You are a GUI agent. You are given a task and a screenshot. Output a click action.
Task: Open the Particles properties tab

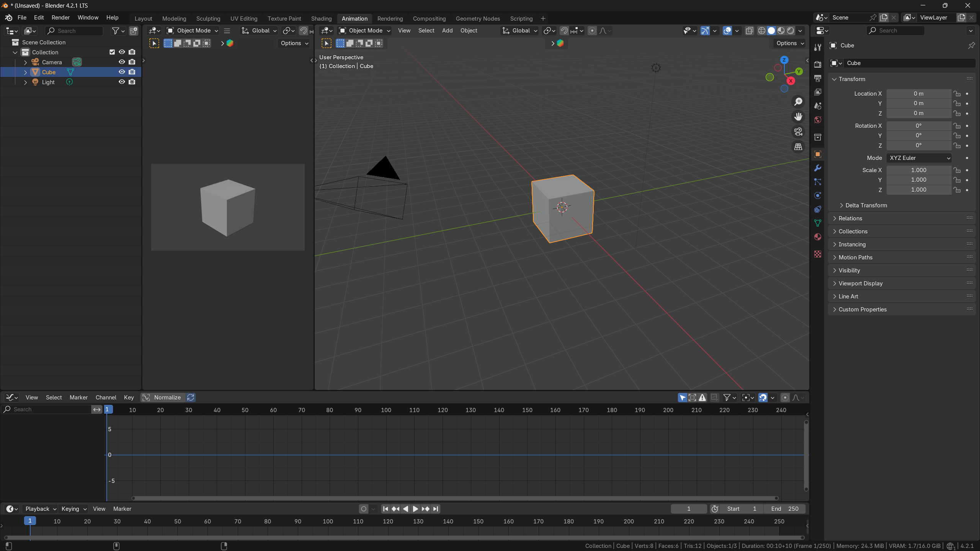818,182
